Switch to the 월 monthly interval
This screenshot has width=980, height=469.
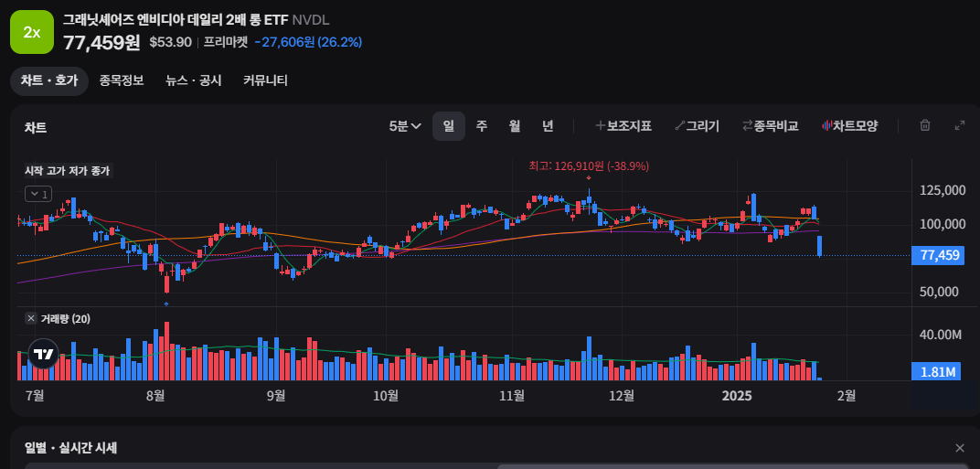coord(515,125)
